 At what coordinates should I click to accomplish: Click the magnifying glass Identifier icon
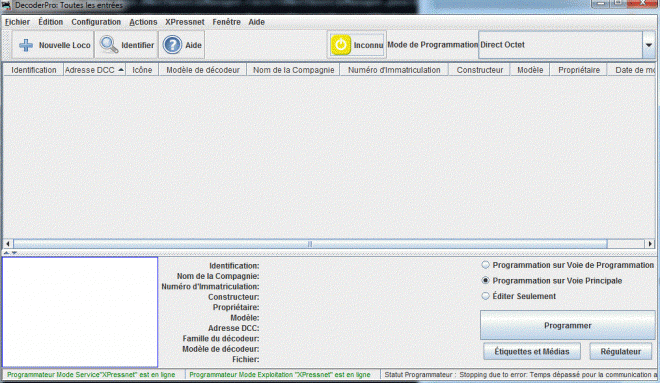(x=109, y=45)
